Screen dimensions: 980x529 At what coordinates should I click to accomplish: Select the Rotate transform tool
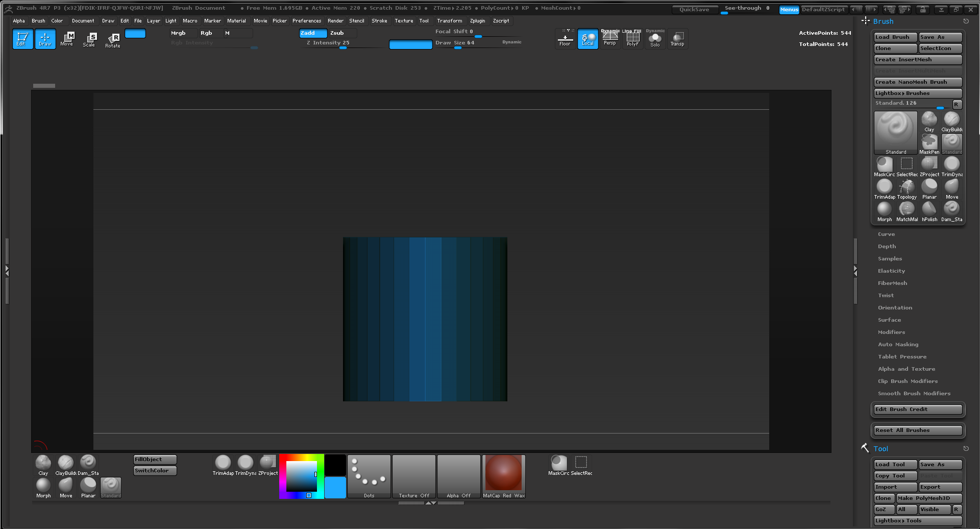pos(113,39)
